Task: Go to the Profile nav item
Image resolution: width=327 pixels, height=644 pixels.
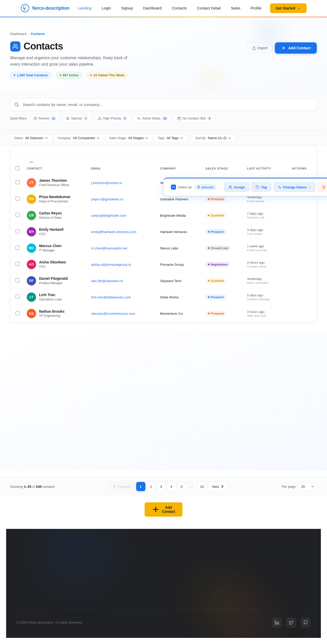Action: click(x=256, y=8)
